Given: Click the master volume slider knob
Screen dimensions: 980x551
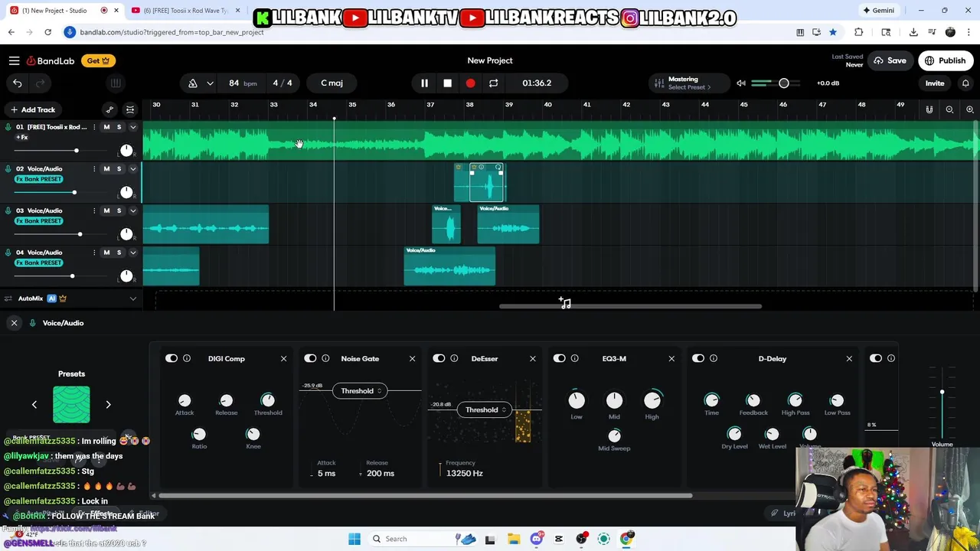Looking at the screenshot, I should click(x=784, y=83).
